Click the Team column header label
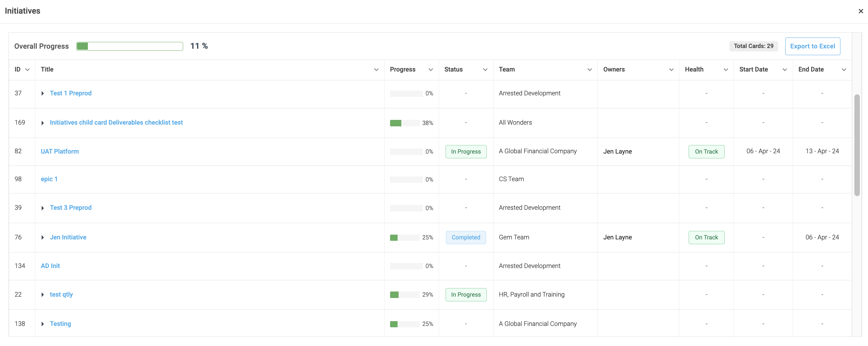 [x=507, y=69]
